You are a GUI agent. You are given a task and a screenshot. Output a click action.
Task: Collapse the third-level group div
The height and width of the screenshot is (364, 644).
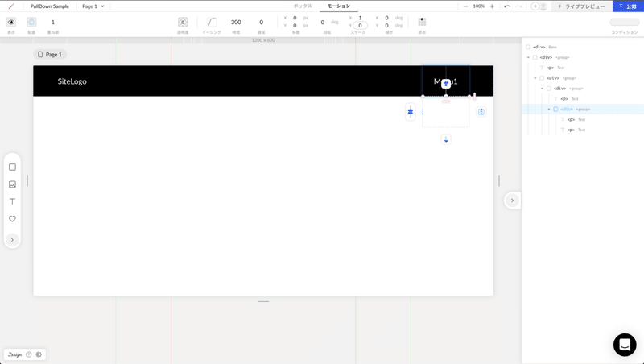tap(542, 89)
